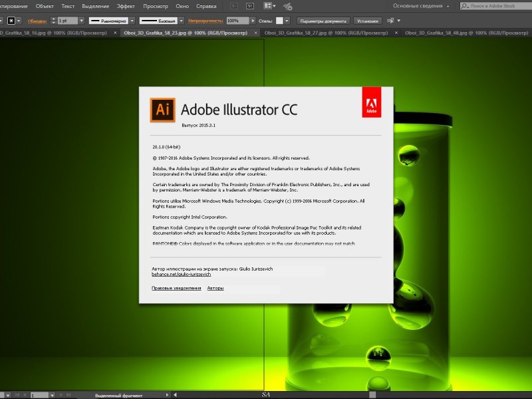Image resolution: width=532 pixels, height=399 pixels.
Task: Open the Непрозрачность opacity panel link
Action: pos(205,21)
